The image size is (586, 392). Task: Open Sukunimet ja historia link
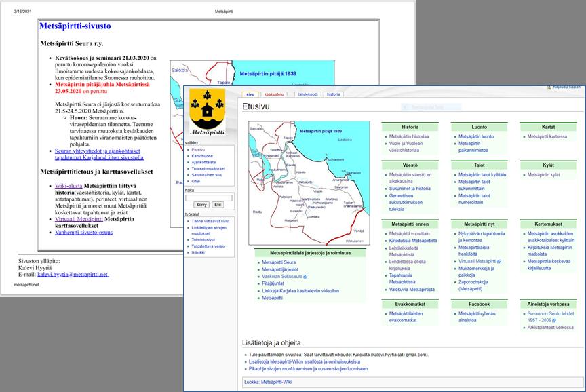coord(410,189)
